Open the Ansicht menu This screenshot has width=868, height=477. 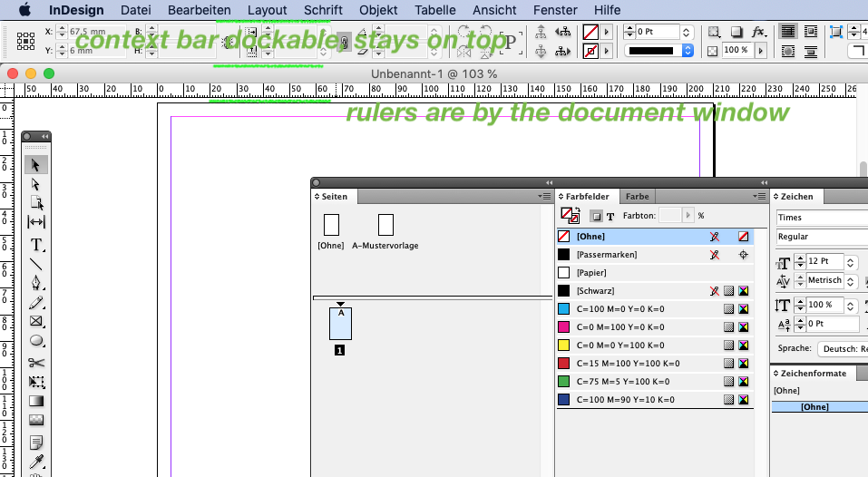pyautogui.click(x=494, y=10)
